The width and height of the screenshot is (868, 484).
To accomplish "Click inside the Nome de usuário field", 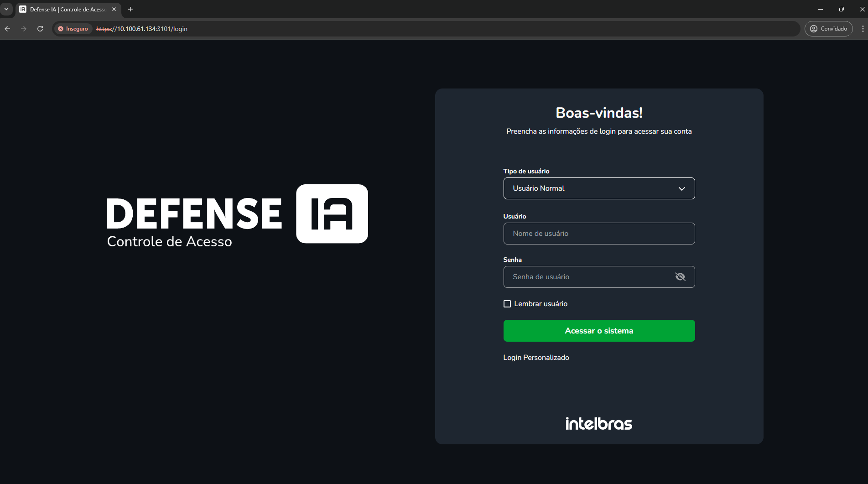I will coord(599,234).
